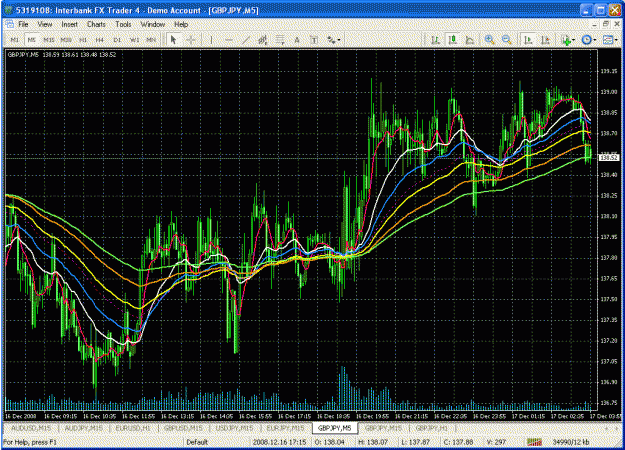Set timeframe to M5
The width and height of the screenshot is (625, 450).
pos(31,40)
